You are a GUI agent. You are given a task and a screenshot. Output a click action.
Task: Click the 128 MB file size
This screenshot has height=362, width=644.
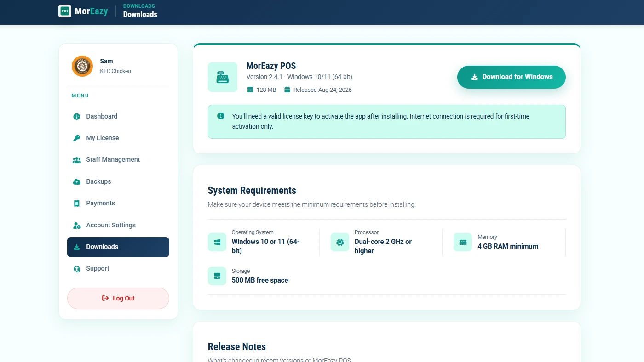point(266,90)
